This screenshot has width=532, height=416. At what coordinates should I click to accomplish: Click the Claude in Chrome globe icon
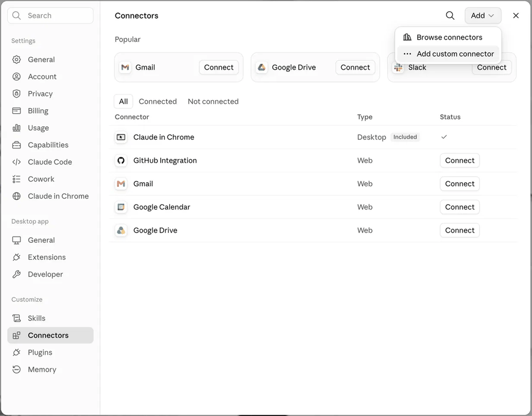pyautogui.click(x=16, y=196)
